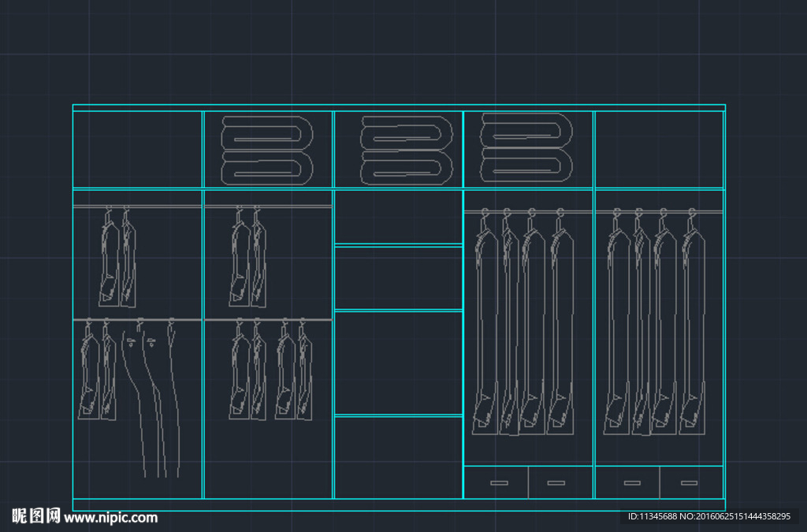The width and height of the screenshot is (807, 532).
Task: Click the wardrobe base plinth strip
Action: pos(399,505)
